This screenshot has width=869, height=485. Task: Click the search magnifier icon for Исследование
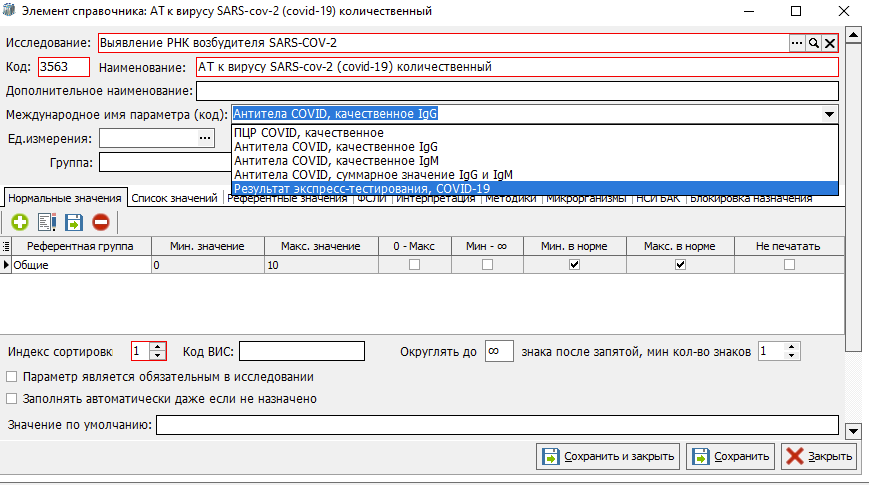(814, 43)
